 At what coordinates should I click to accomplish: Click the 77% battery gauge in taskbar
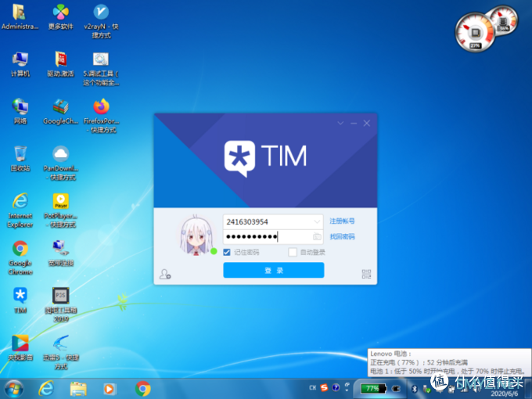coord(373,389)
